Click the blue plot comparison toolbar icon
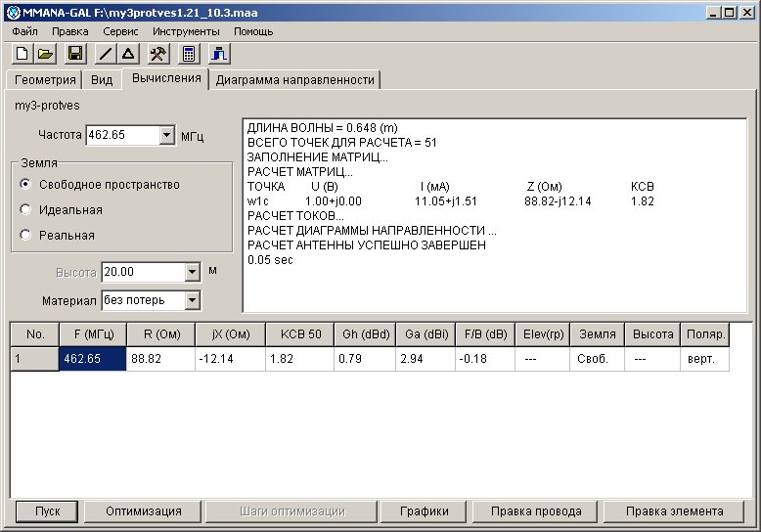 (x=220, y=55)
